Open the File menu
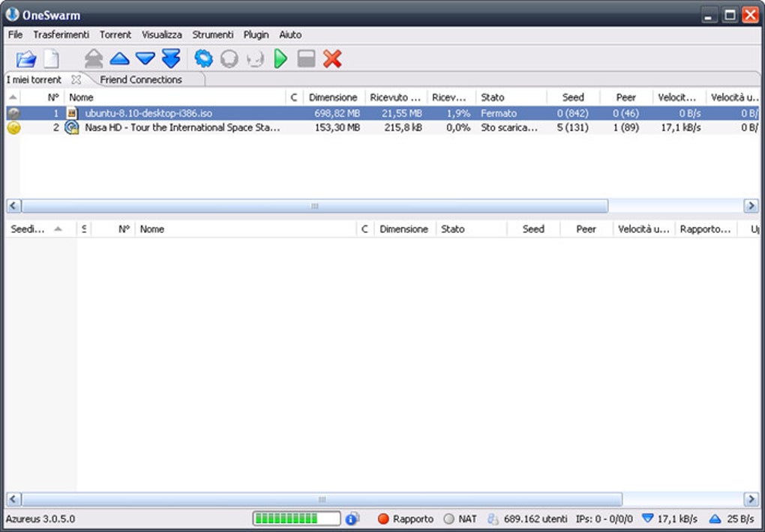 point(15,34)
